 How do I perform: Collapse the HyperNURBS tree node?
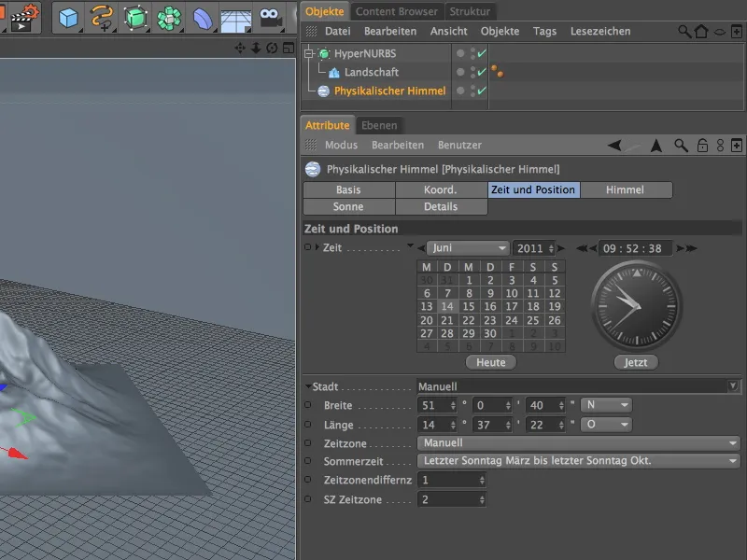[x=310, y=54]
